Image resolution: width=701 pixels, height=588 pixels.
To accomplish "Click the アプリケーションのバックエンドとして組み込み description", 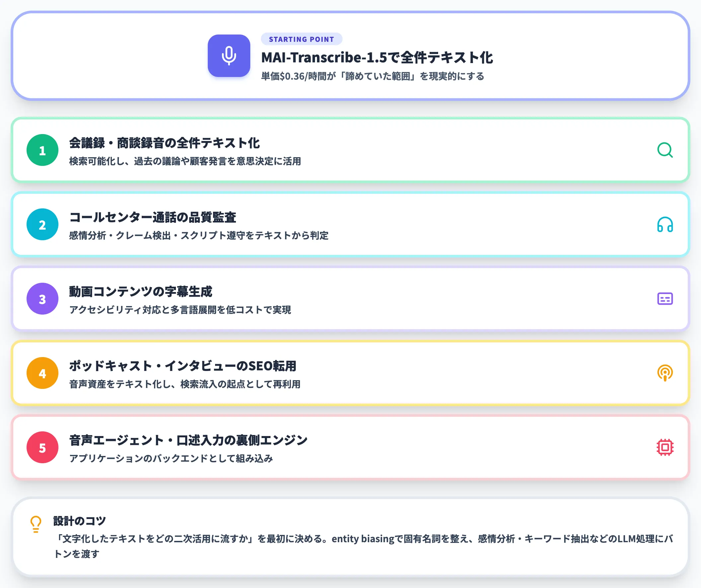I will pos(171,459).
